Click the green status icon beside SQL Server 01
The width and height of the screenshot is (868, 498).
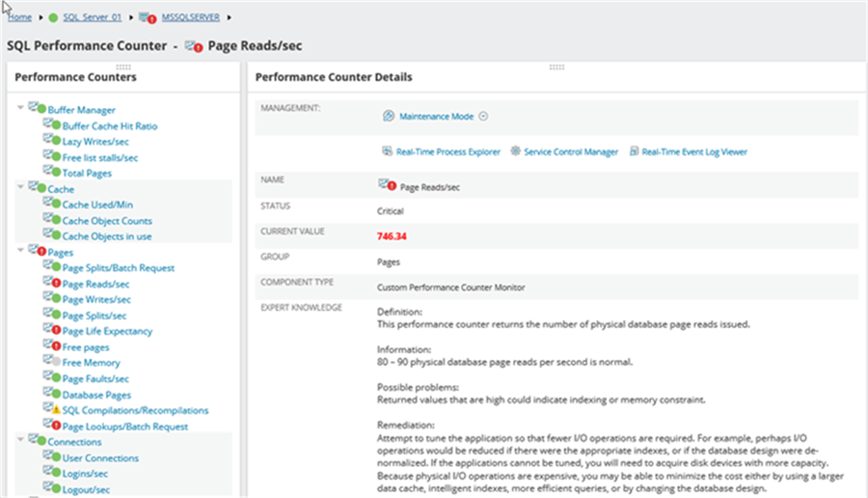53,17
